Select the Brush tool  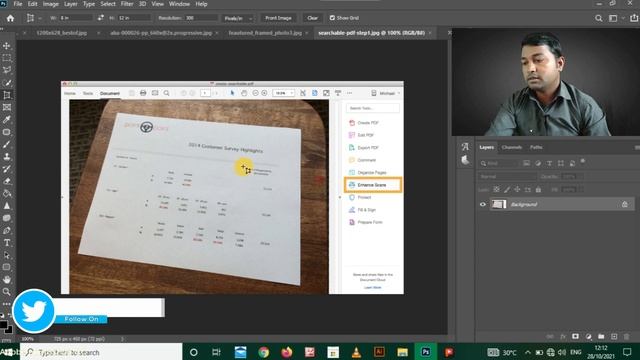(7, 144)
